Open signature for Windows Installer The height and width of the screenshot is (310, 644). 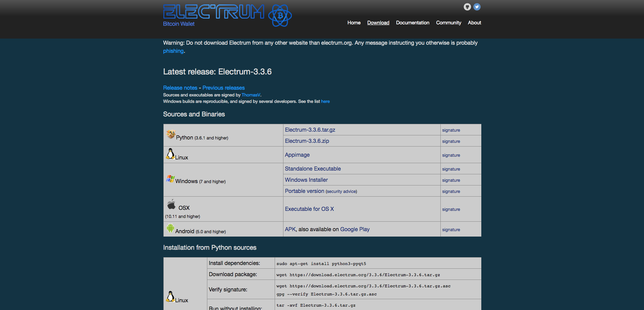(451, 180)
